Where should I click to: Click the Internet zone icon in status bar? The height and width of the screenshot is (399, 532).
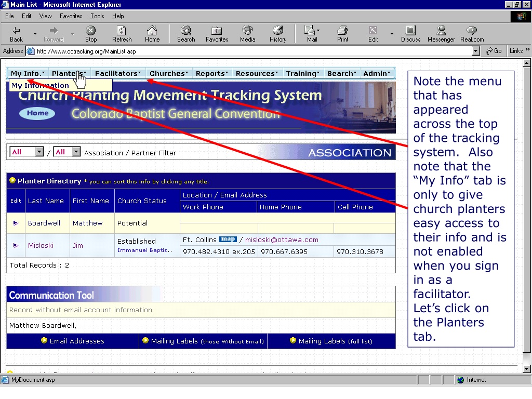(460, 380)
